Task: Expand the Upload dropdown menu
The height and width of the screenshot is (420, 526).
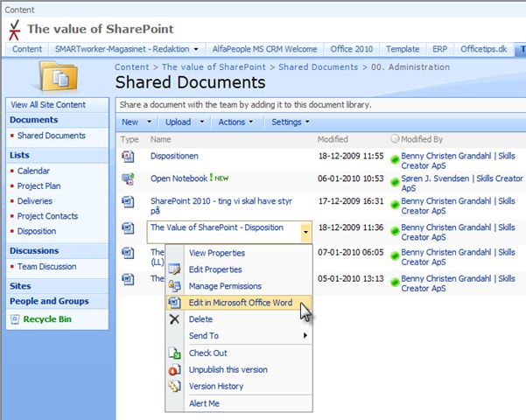Action: click(182, 122)
